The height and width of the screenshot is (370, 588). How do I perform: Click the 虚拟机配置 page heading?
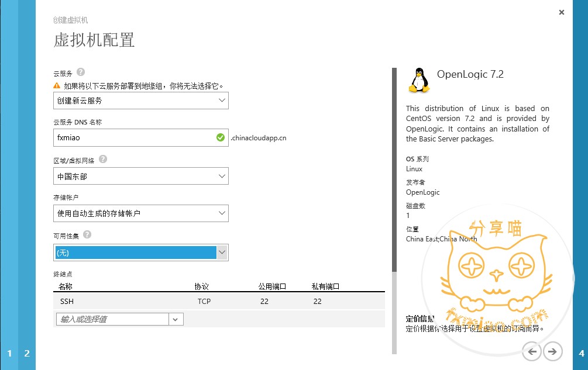point(94,40)
